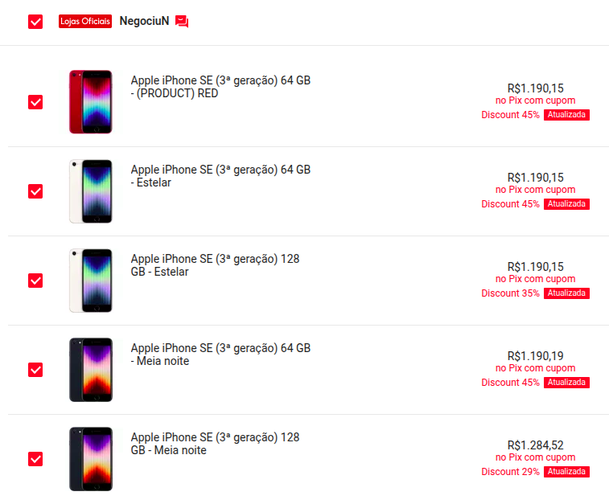Screen dimensions: 609x500
Task: Uncheck the 128 GB Estelar iPhone item
Action: [x=35, y=280]
